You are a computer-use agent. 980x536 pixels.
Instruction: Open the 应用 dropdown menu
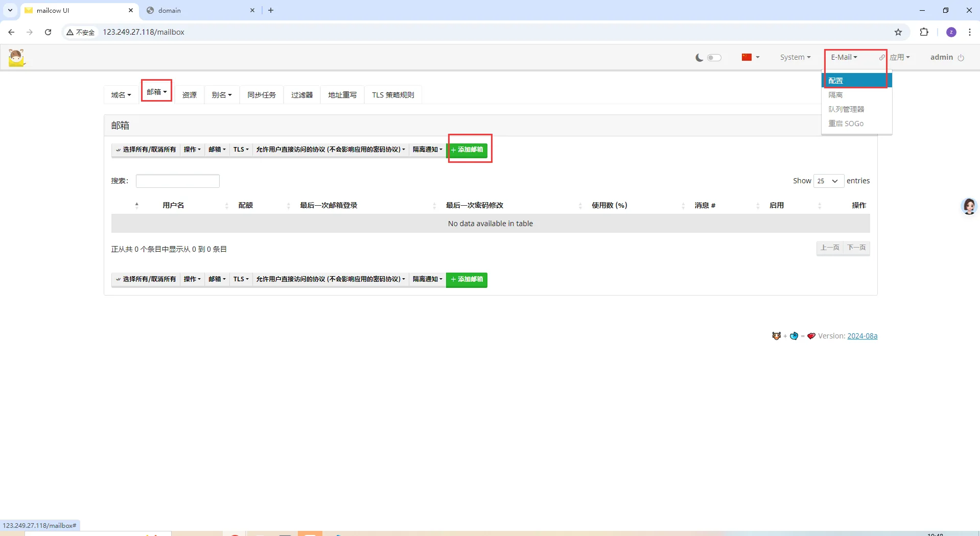(x=899, y=57)
